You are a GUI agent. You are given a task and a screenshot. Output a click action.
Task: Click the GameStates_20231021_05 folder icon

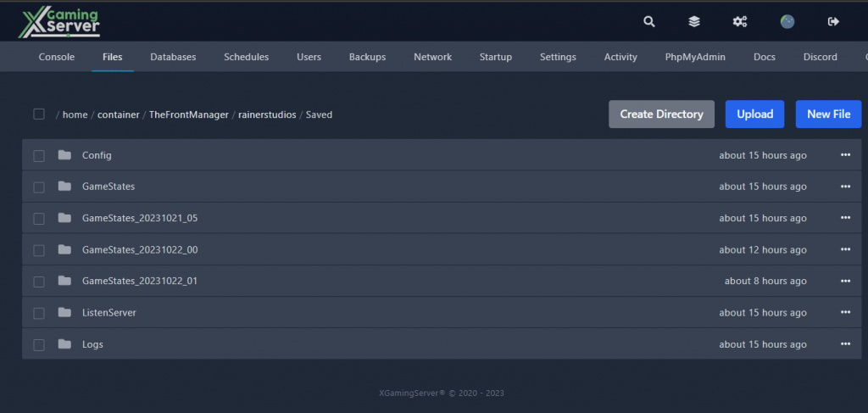coord(64,218)
